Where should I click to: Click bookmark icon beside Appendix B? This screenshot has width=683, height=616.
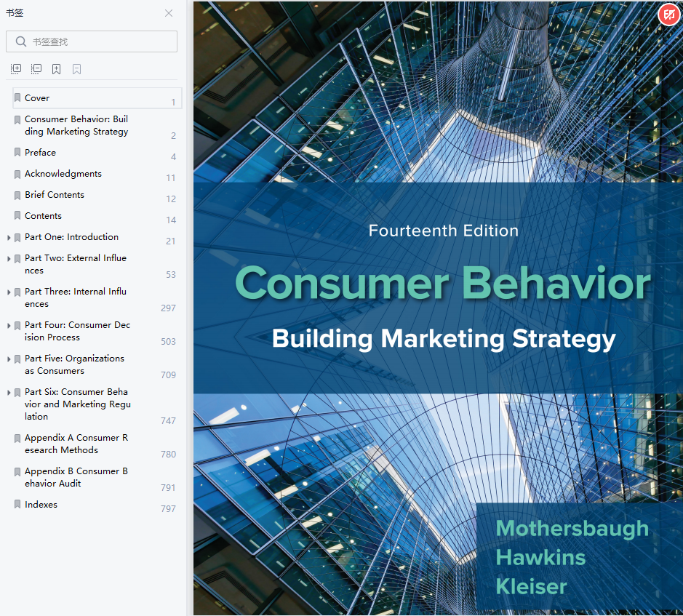pyautogui.click(x=17, y=472)
